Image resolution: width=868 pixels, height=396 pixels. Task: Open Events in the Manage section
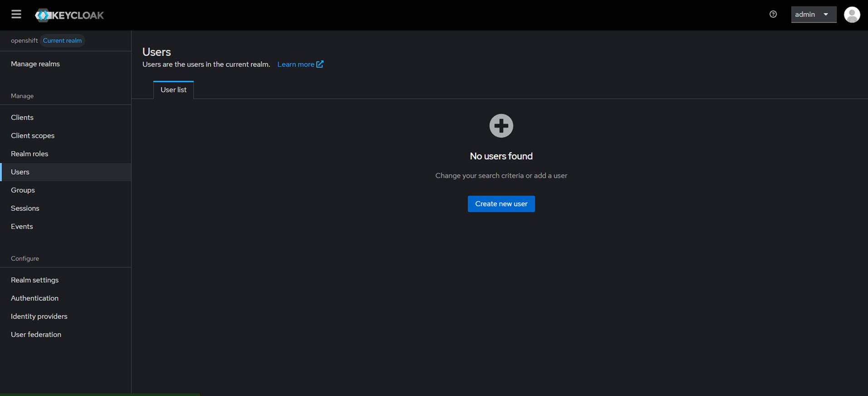pyautogui.click(x=22, y=227)
